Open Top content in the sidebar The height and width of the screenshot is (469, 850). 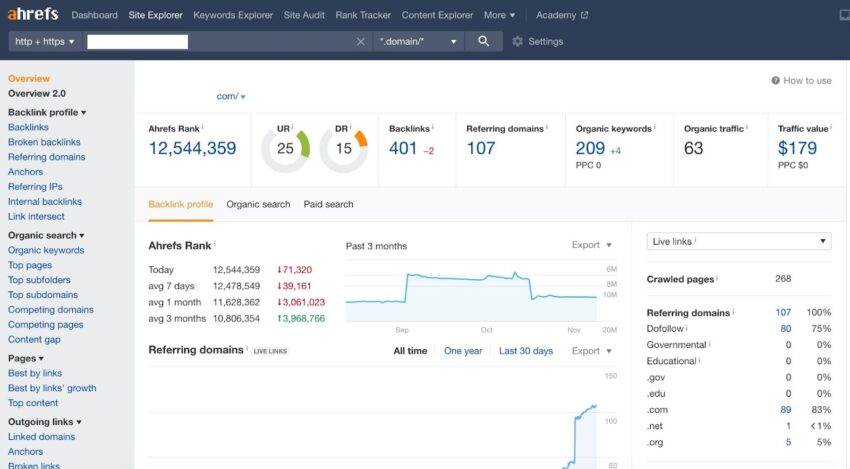(x=33, y=403)
